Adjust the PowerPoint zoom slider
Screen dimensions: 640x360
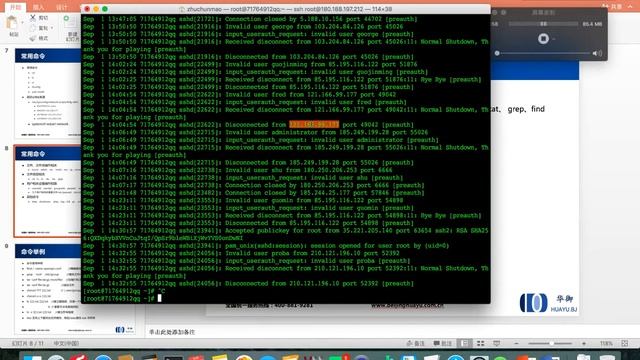[x=550, y=344]
